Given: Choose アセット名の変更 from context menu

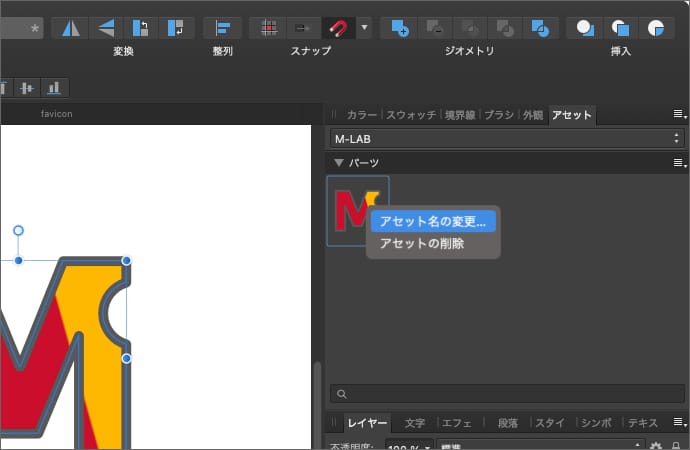Looking at the screenshot, I should 432,221.
